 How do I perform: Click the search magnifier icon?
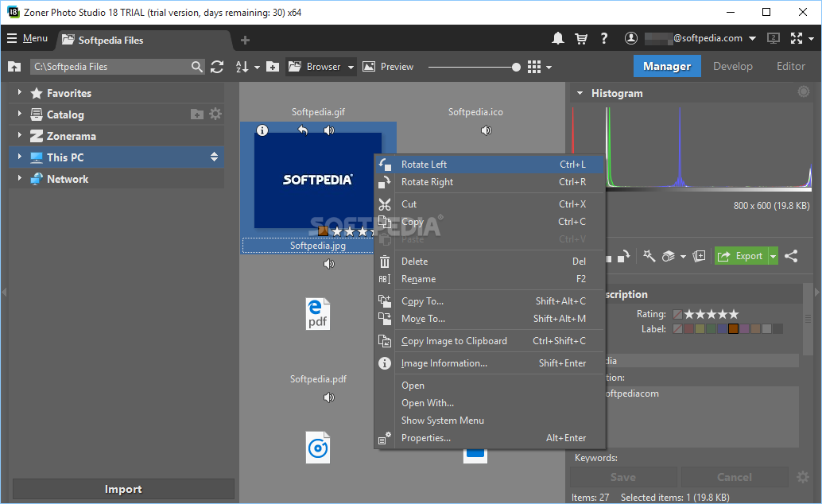point(196,67)
